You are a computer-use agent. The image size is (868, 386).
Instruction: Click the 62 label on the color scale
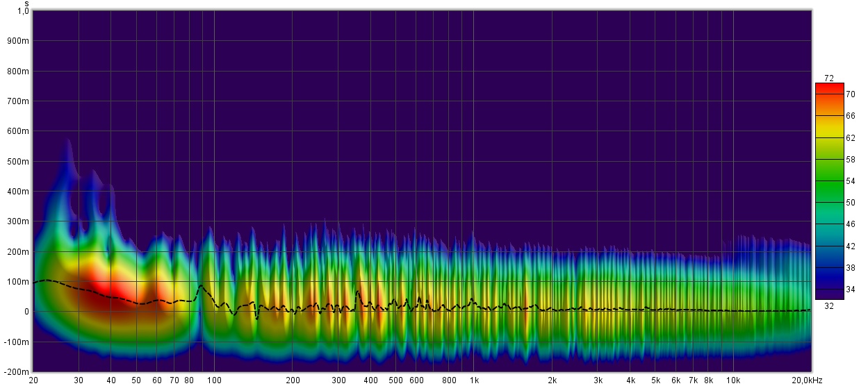point(850,137)
